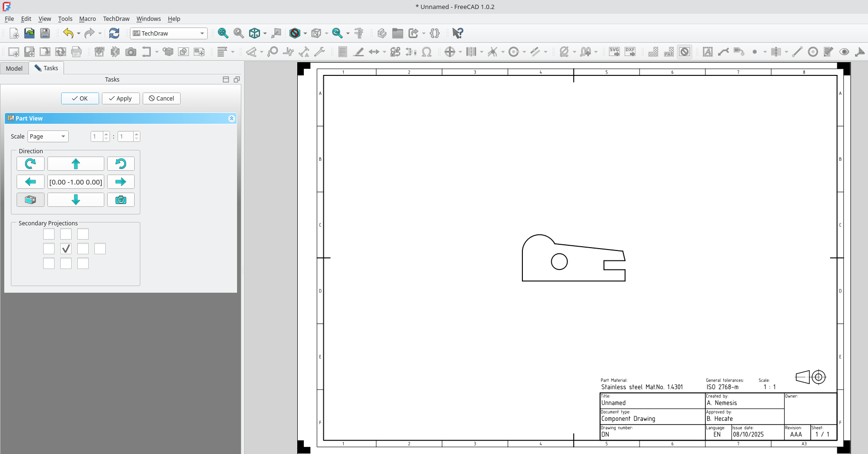Screen dimensions: 868x454
Task: Open the TechDraw workbench selector dropdown
Action: [x=169, y=33]
